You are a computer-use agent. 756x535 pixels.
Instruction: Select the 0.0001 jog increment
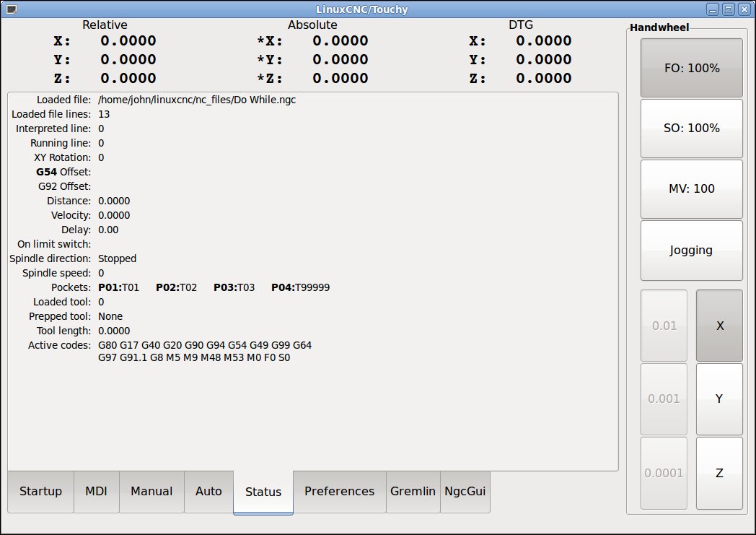(x=664, y=473)
